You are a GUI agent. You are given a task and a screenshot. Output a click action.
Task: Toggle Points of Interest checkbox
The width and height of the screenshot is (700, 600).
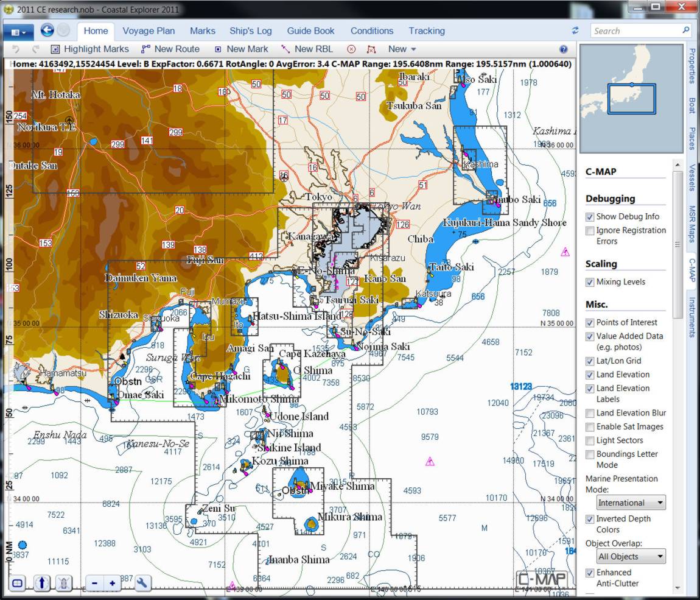590,323
